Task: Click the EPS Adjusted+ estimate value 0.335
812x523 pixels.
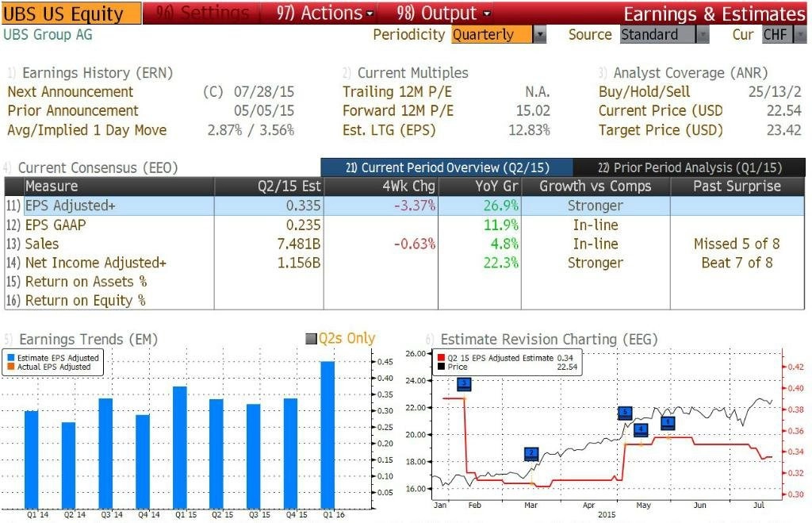Action: click(304, 206)
